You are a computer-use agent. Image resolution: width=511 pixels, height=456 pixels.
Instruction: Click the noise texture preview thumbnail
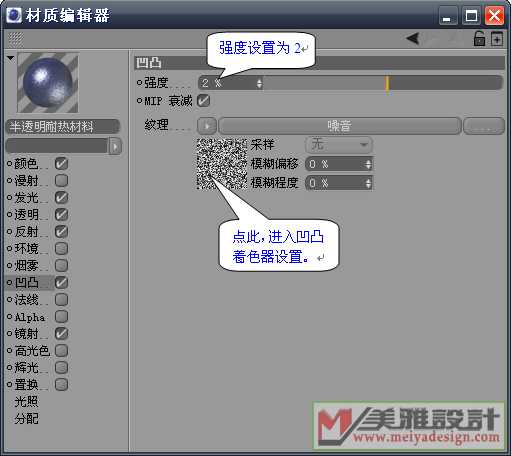(x=222, y=164)
